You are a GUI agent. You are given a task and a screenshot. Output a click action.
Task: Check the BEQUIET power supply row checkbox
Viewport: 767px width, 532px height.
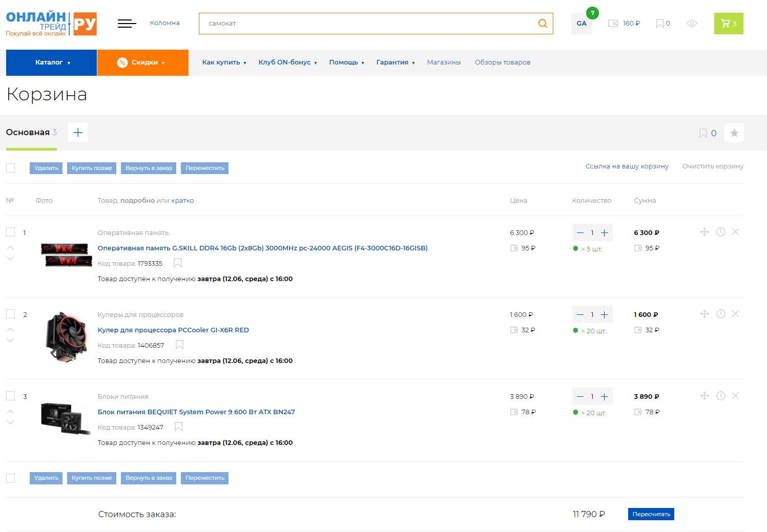10,396
